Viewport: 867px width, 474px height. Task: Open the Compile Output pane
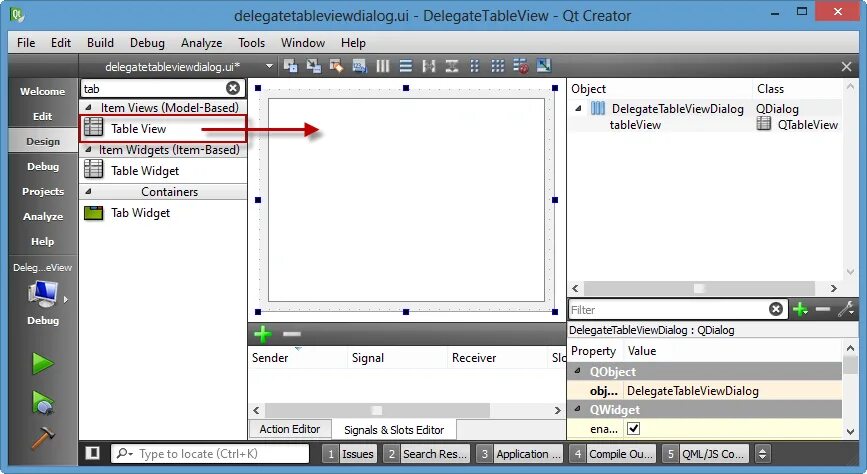(x=613, y=454)
